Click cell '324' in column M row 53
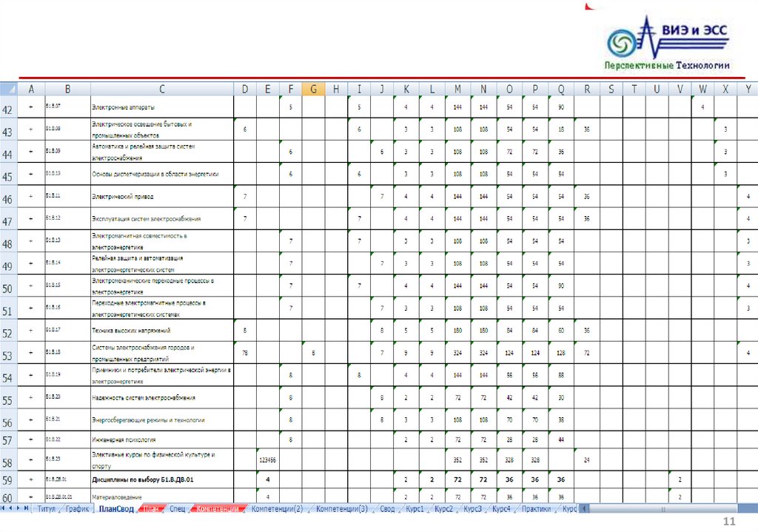 pos(457,353)
